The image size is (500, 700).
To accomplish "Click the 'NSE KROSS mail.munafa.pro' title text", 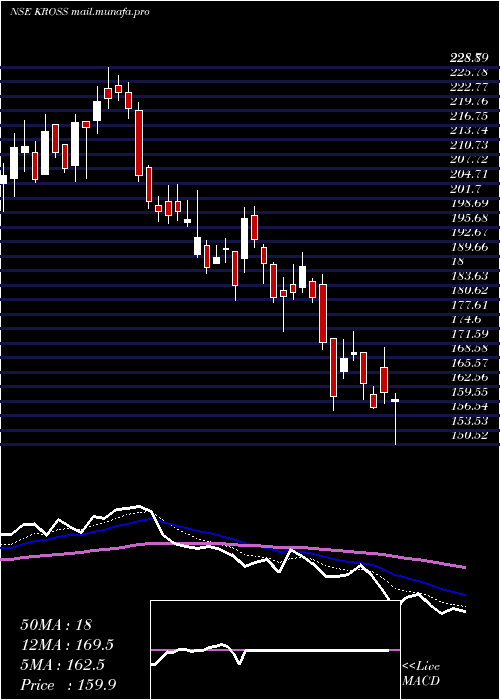I will pyautogui.click(x=79, y=12).
